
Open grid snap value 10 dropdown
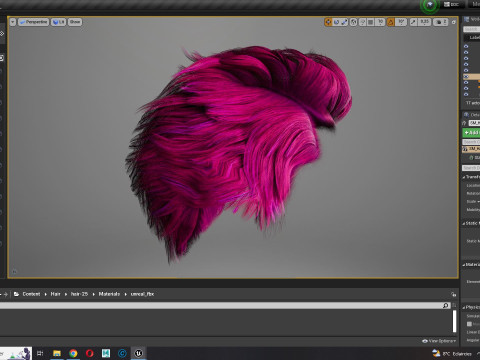click(380, 22)
